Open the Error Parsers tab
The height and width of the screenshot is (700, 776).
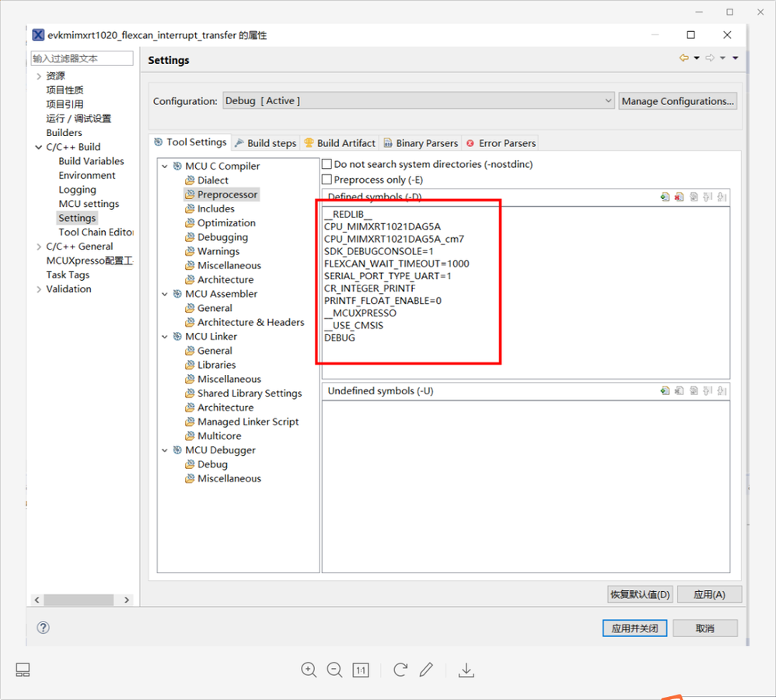501,143
